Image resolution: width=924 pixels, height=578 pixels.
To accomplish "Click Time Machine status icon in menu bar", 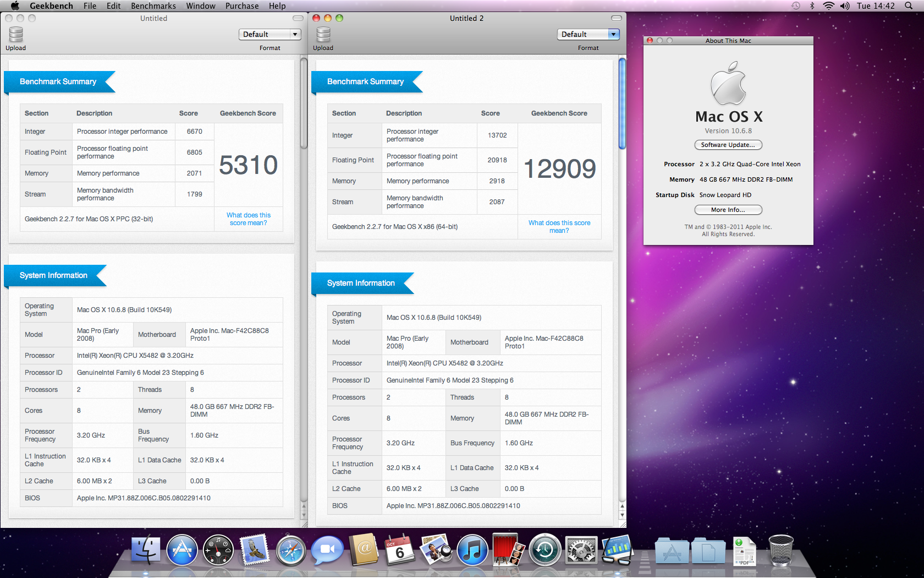I will point(796,6).
